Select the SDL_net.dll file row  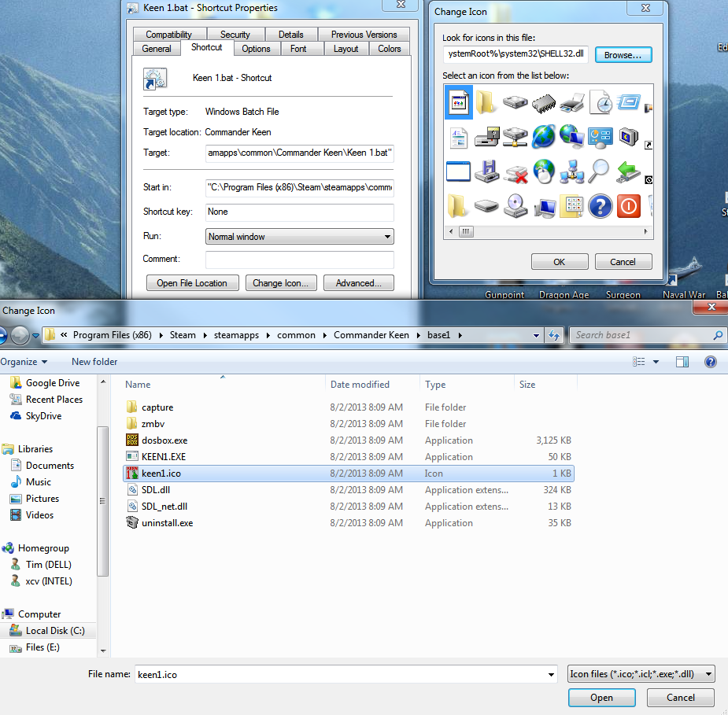click(349, 507)
